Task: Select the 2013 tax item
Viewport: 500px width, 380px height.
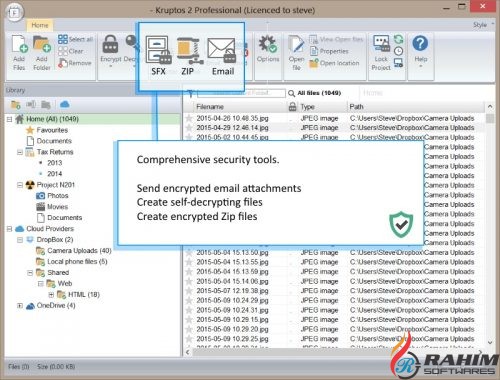Action: coord(55,163)
